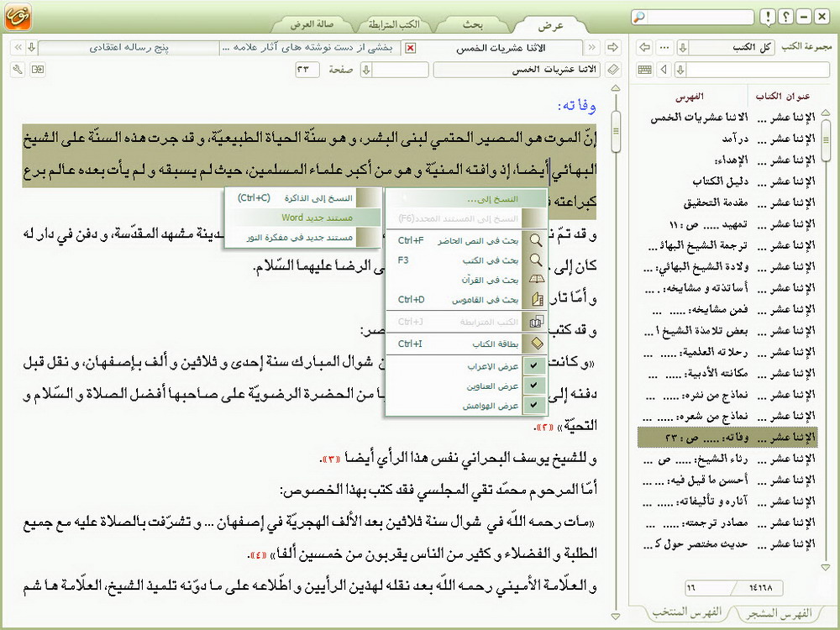Select the 'مقدمة التحقيق' index row
Viewport: 840px width, 630px height.
click(x=727, y=202)
